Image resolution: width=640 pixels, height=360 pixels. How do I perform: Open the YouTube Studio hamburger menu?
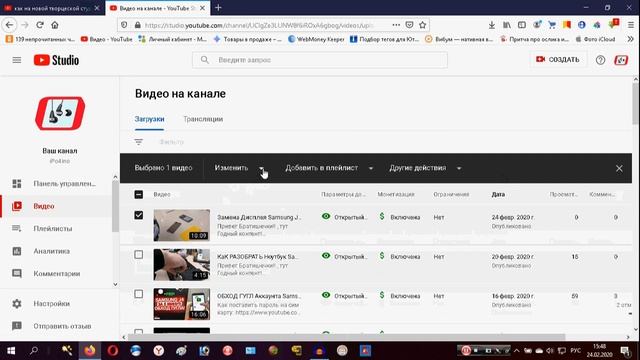tap(17, 60)
